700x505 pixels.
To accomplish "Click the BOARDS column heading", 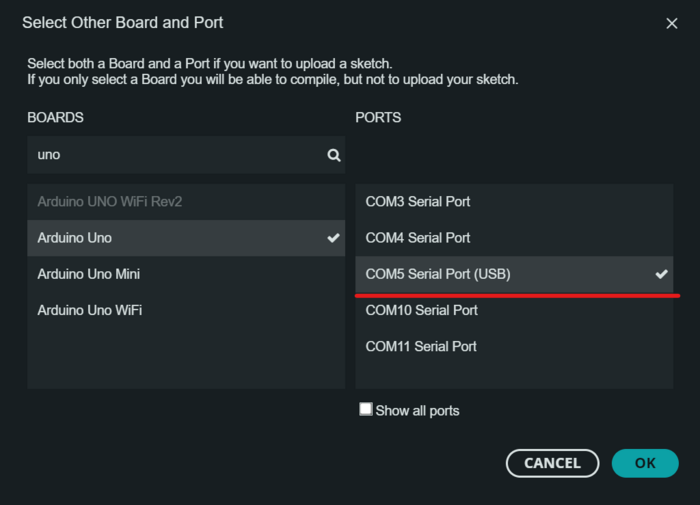I will [55, 118].
